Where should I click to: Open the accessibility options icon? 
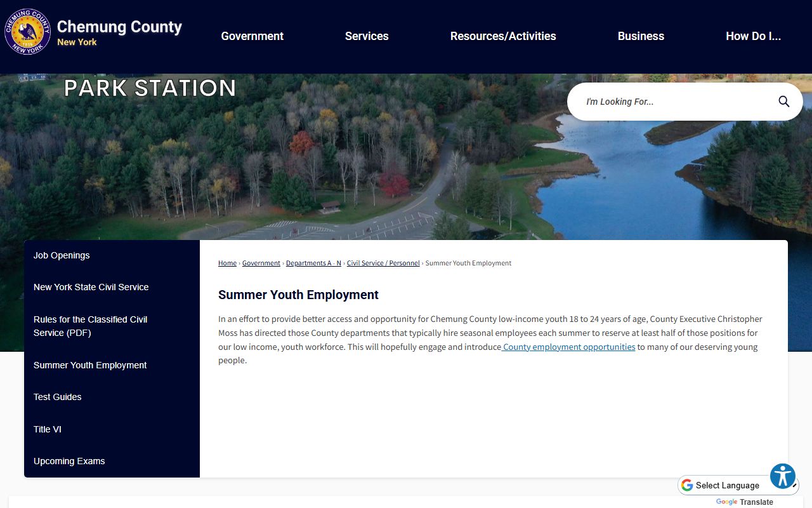783,476
